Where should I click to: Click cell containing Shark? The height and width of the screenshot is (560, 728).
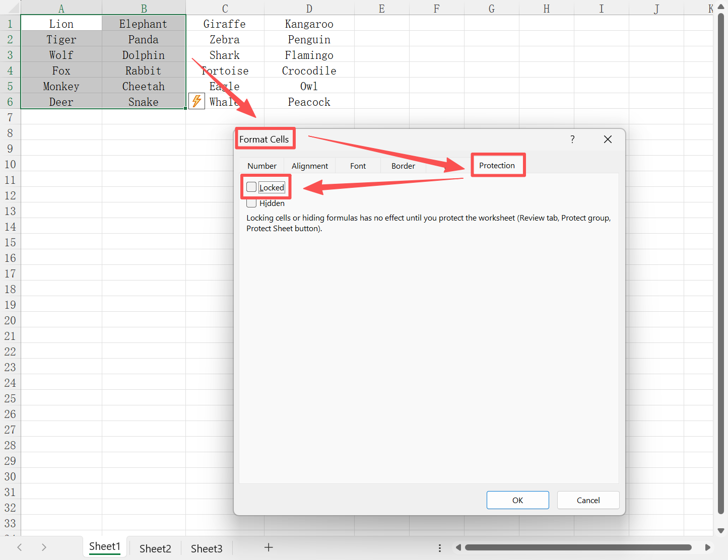tap(225, 55)
